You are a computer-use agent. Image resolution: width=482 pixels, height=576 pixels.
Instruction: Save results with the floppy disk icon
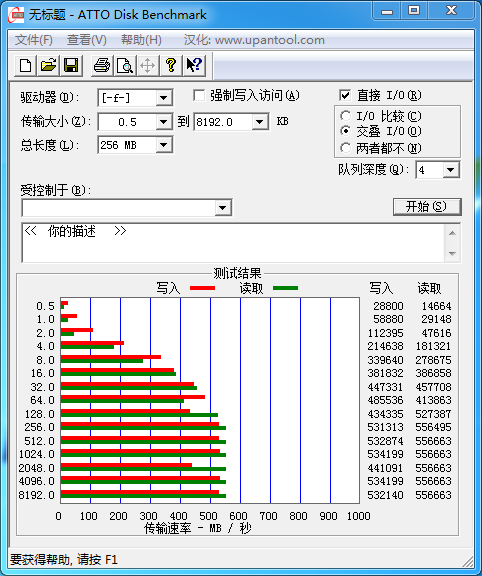71,66
